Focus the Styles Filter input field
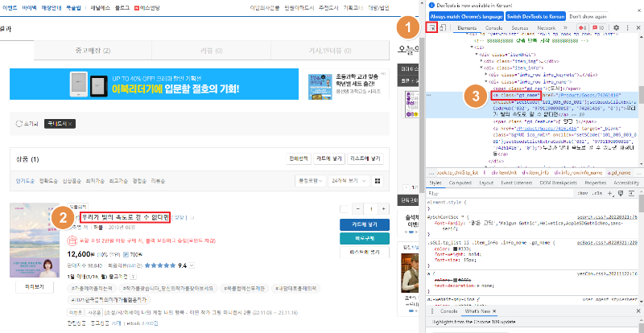Image resolution: width=644 pixels, height=333 pixels. [x=498, y=193]
